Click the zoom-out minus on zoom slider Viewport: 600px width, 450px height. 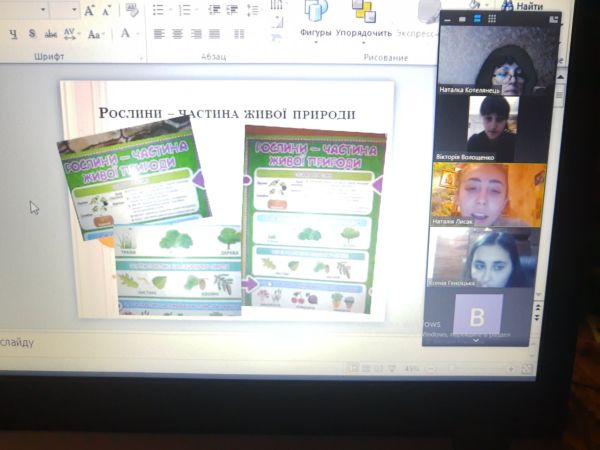[x=431, y=369]
